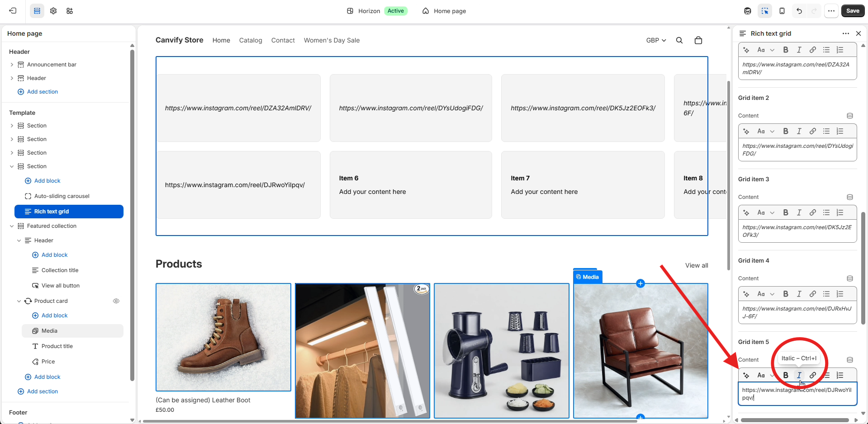This screenshot has width=868, height=424.
Task: Open the GBP currency dropdown
Action: coord(656,40)
